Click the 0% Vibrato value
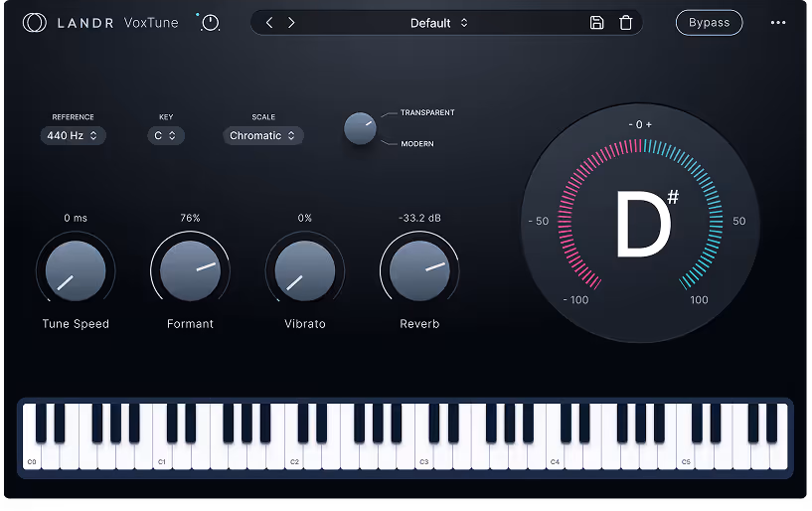Screen dimensions: 812x511 click(x=305, y=218)
